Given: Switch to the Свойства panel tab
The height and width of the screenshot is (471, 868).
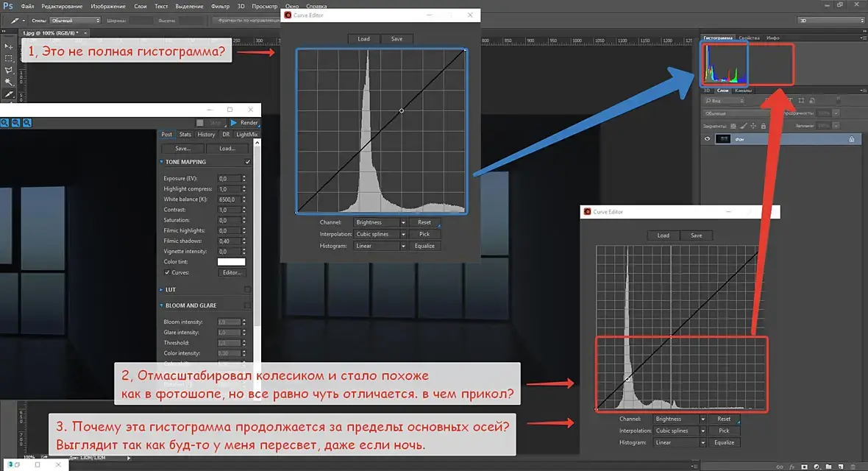Looking at the screenshot, I should [749, 38].
